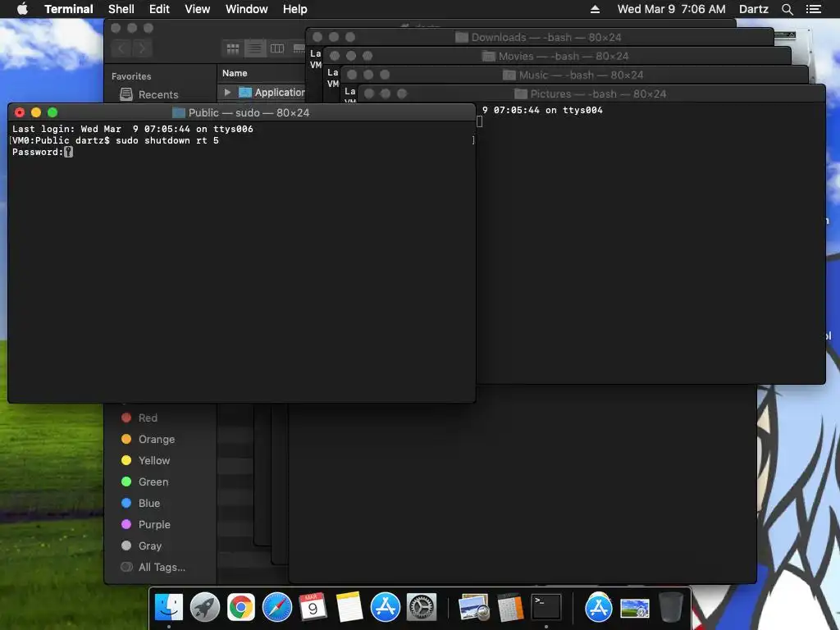Open the Window menu

(246, 9)
